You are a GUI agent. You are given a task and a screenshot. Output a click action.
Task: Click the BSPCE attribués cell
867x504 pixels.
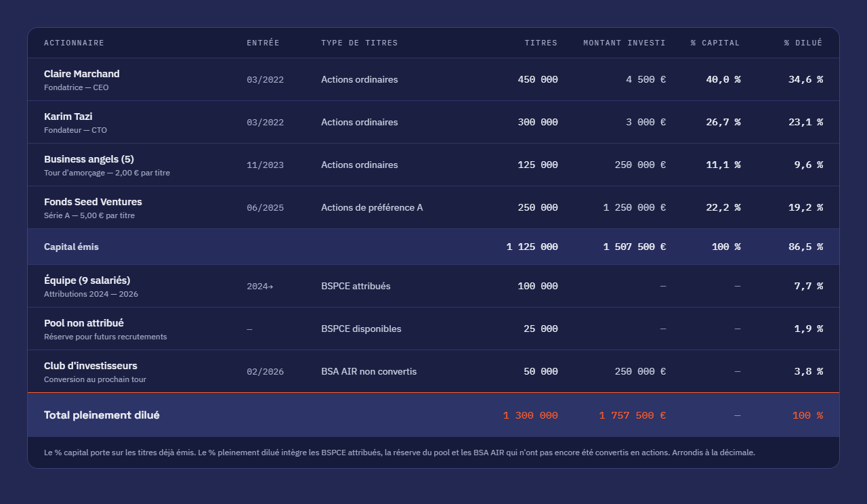tap(356, 287)
